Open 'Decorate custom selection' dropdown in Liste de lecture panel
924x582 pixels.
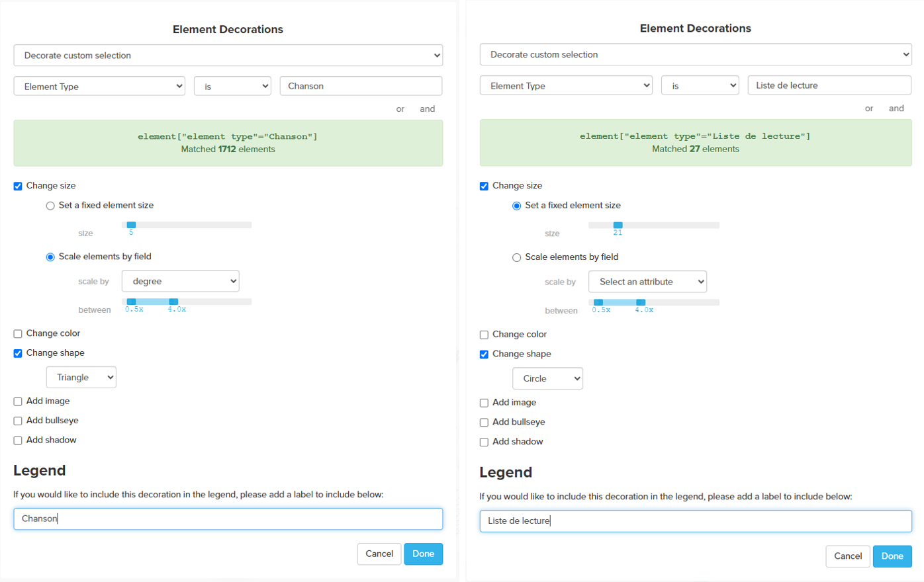pyautogui.click(x=696, y=54)
